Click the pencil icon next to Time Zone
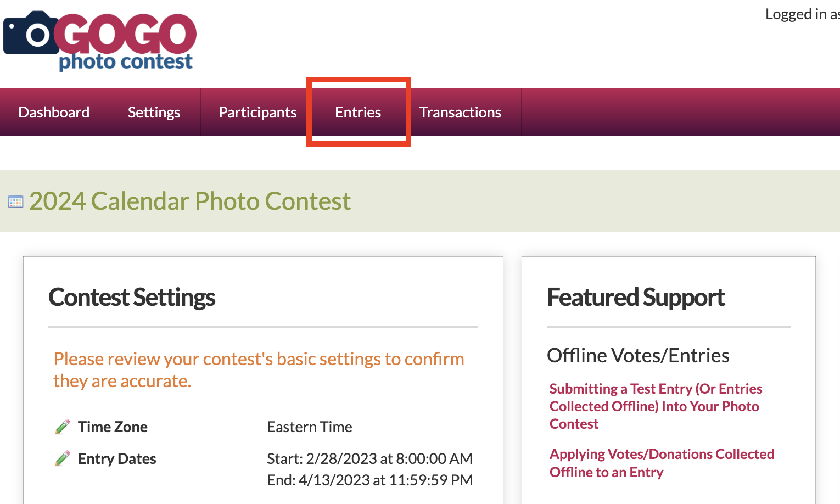This screenshot has height=504, width=840. pos(63,427)
